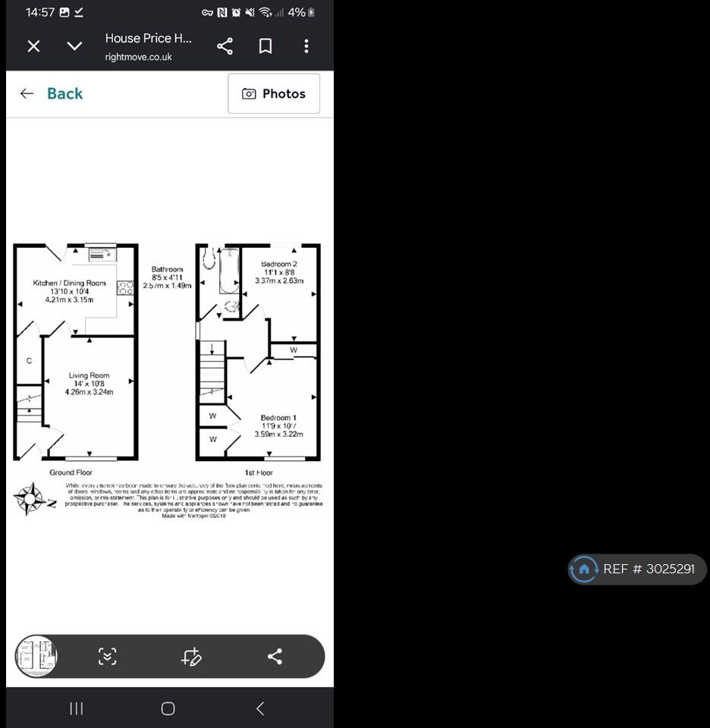Open the Photos button

point(274,93)
